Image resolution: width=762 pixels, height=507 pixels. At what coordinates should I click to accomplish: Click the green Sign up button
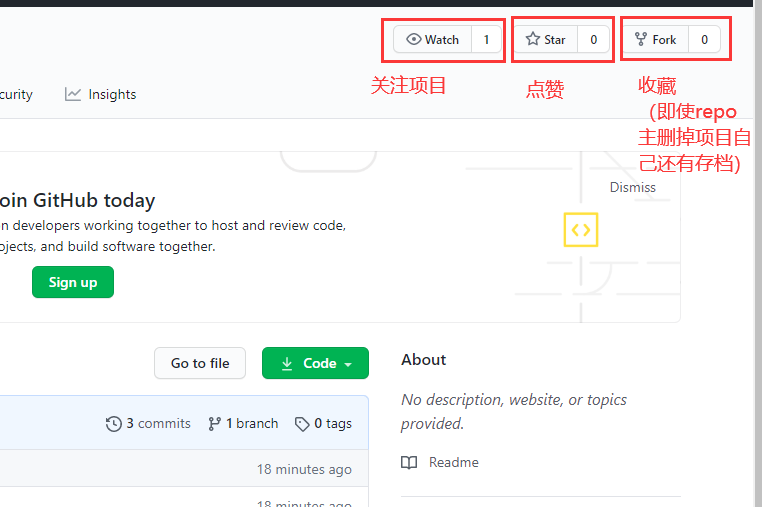[73, 282]
